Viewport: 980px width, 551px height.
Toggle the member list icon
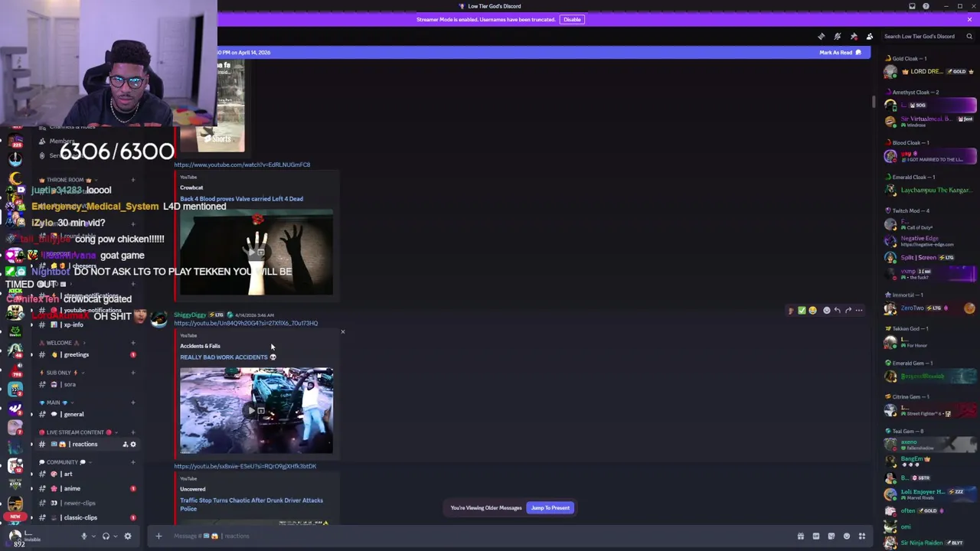(870, 36)
